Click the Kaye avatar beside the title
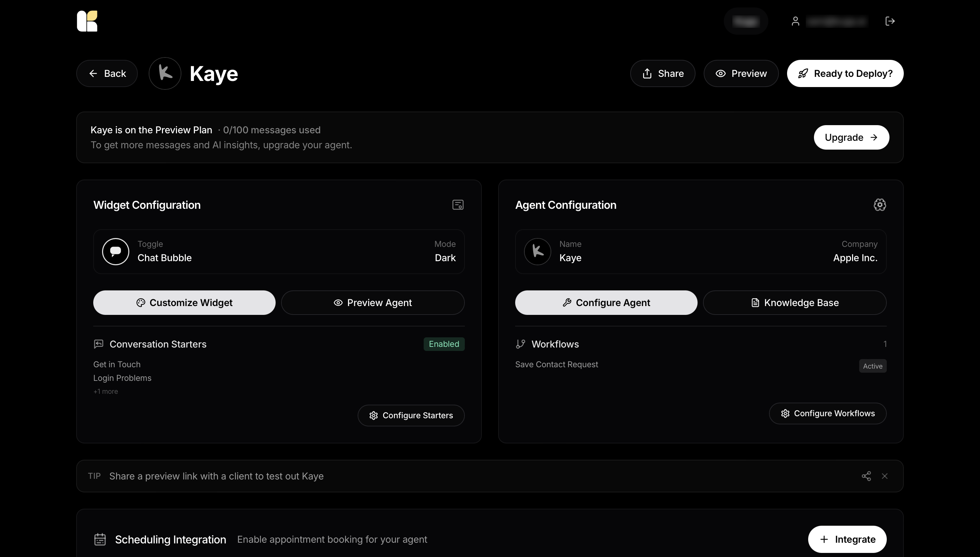The height and width of the screenshot is (557, 980). (x=165, y=73)
